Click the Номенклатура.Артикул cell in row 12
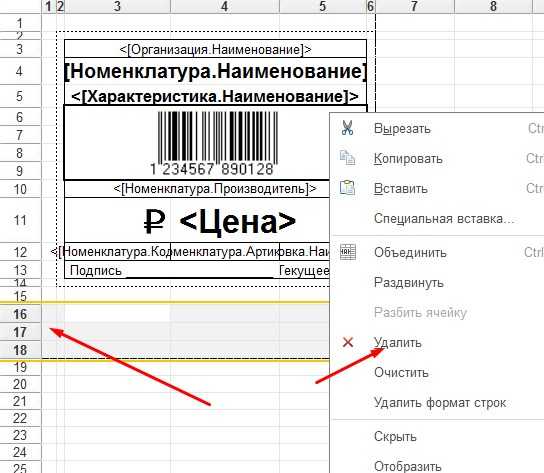The height and width of the screenshot is (473, 544). click(x=225, y=252)
